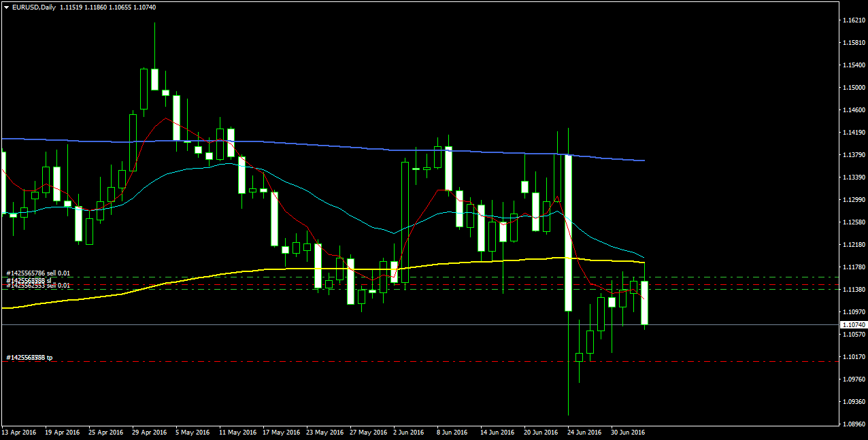This screenshot has width=868, height=440.
Task: Click the 17 May 2016 date label
Action: click(281, 433)
